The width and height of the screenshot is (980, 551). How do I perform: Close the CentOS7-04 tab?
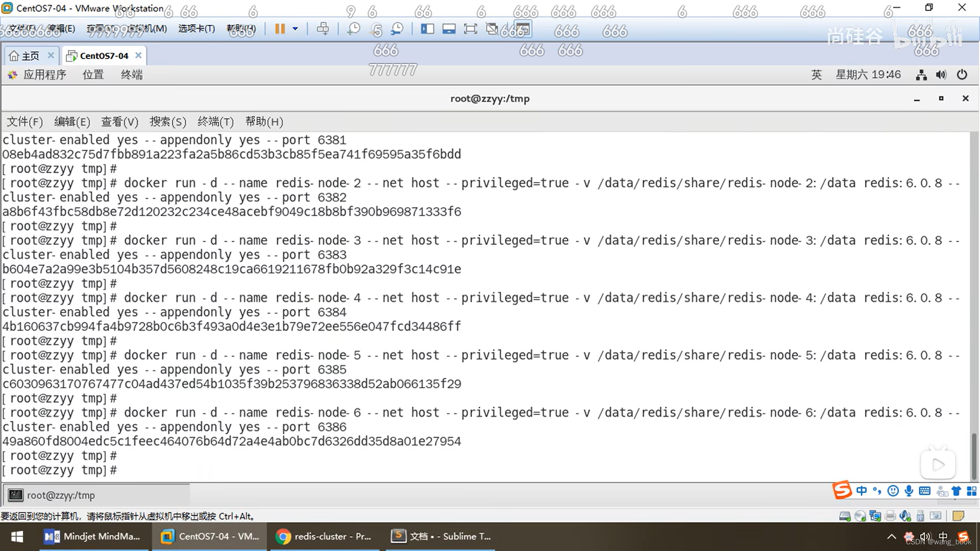click(x=138, y=55)
